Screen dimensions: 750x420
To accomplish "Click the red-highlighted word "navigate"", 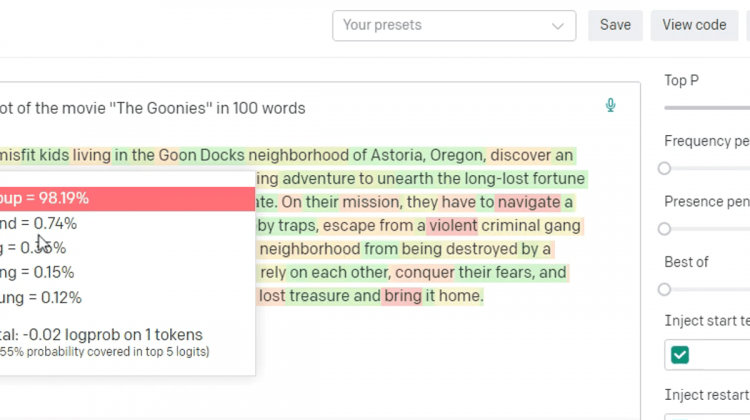I will pos(527,203).
